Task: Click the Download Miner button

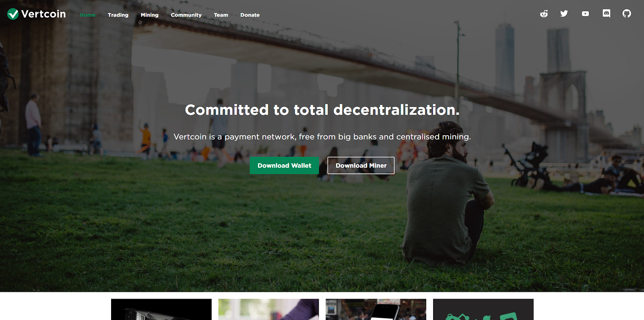Action: (x=361, y=165)
